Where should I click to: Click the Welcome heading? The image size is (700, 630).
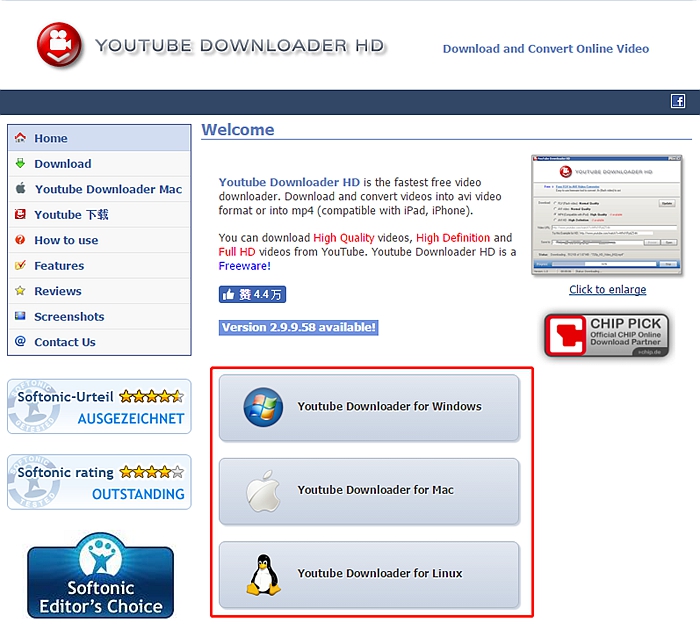click(238, 129)
